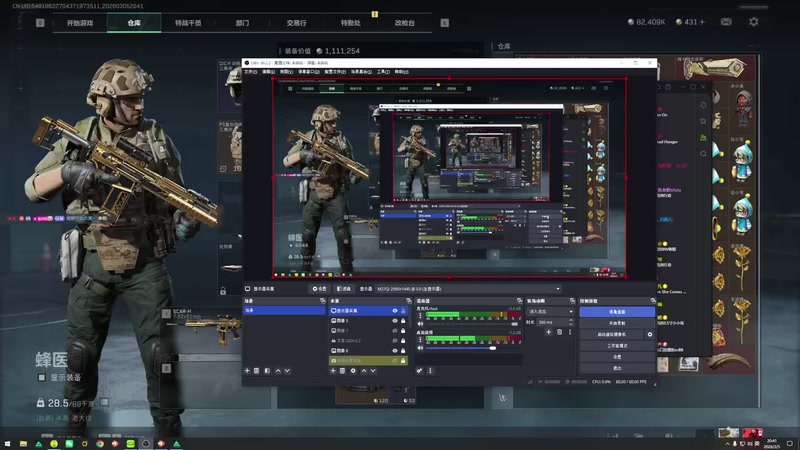This screenshot has width=800, height=450.
Task: Toggle lock on 图像 7 source
Action: 403,331
